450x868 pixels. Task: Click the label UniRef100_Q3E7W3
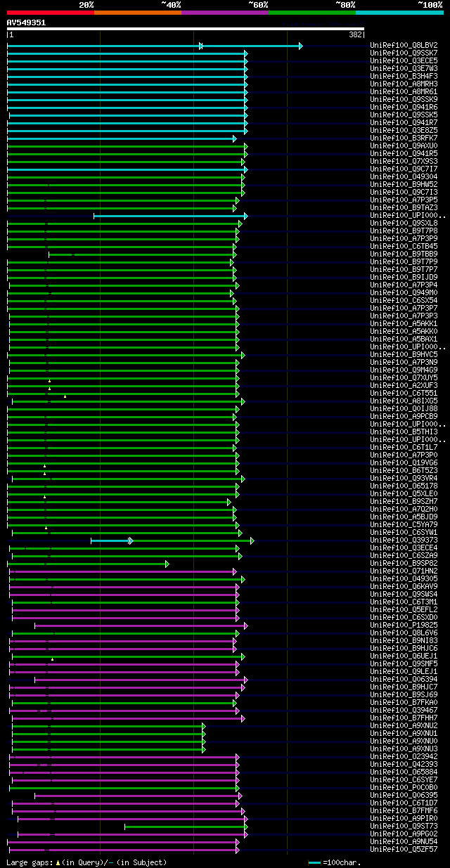[x=404, y=68]
